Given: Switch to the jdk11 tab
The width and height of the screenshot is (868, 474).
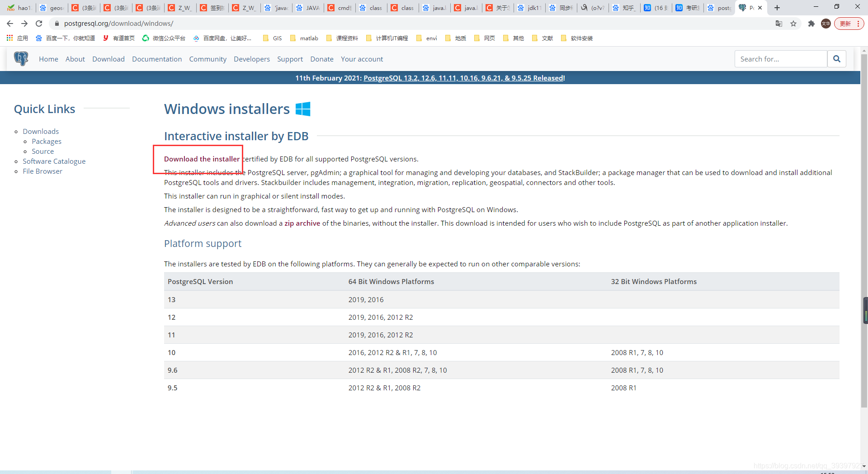Looking at the screenshot, I should point(530,8).
